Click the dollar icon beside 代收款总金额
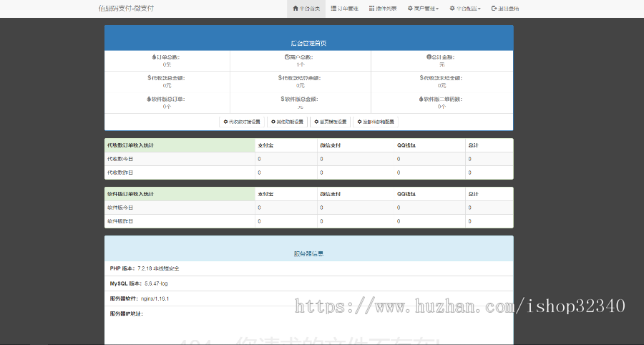The image size is (644, 345). pos(150,77)
